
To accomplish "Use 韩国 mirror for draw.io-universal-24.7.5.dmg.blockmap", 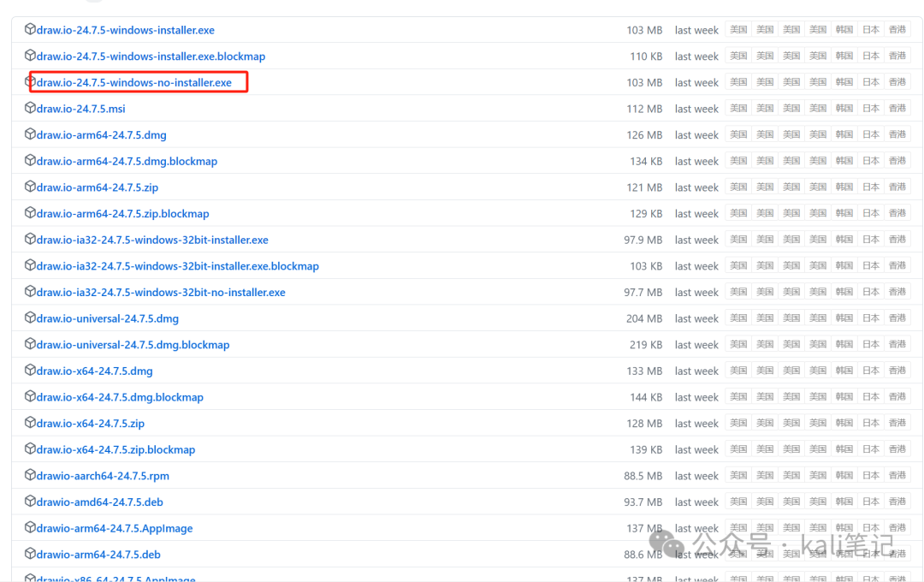I will (x=844, y=344).
